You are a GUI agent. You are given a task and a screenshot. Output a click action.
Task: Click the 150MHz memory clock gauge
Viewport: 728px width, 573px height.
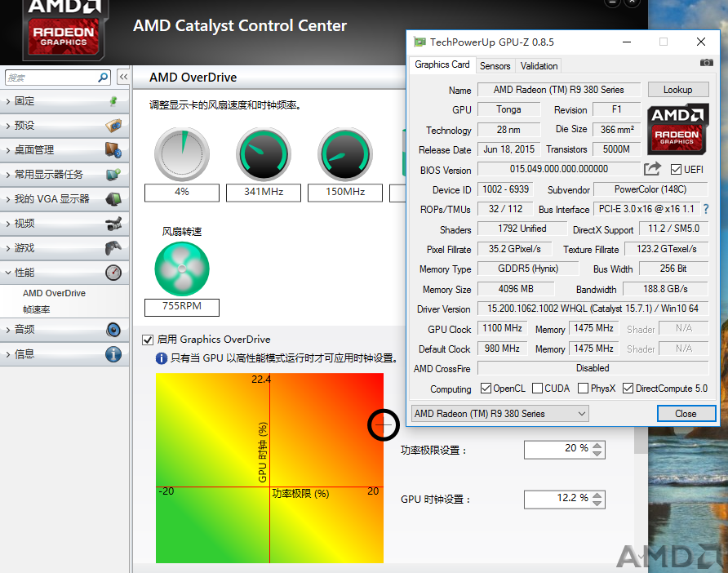pyautogui.click(x=345, y=154)
